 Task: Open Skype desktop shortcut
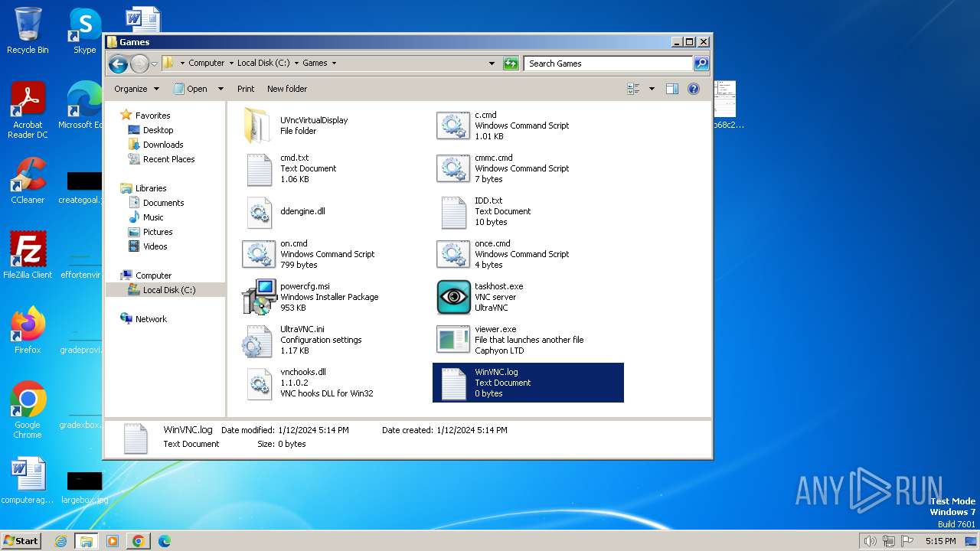pyautogui.click(x=84, y=31)
